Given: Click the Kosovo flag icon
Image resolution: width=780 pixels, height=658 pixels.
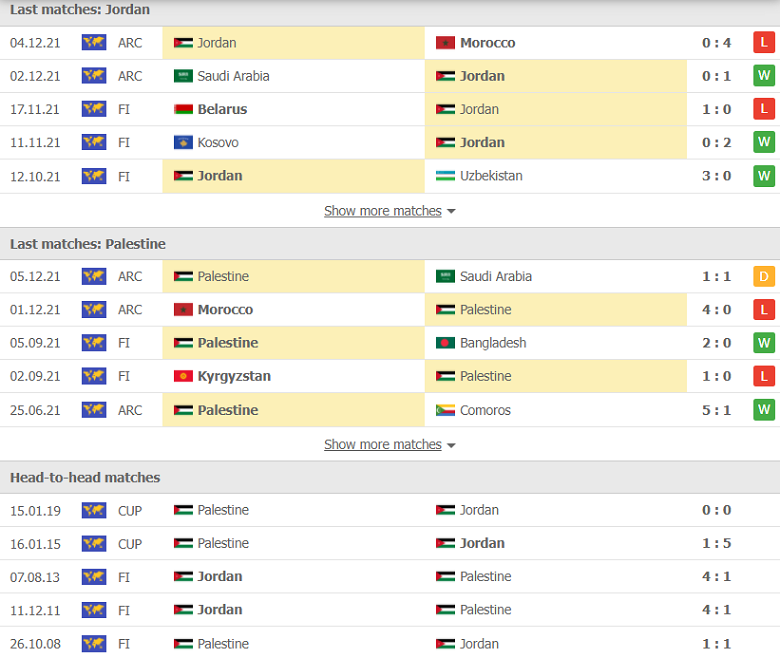Looking at the screenshot, I should coord(183,143).
